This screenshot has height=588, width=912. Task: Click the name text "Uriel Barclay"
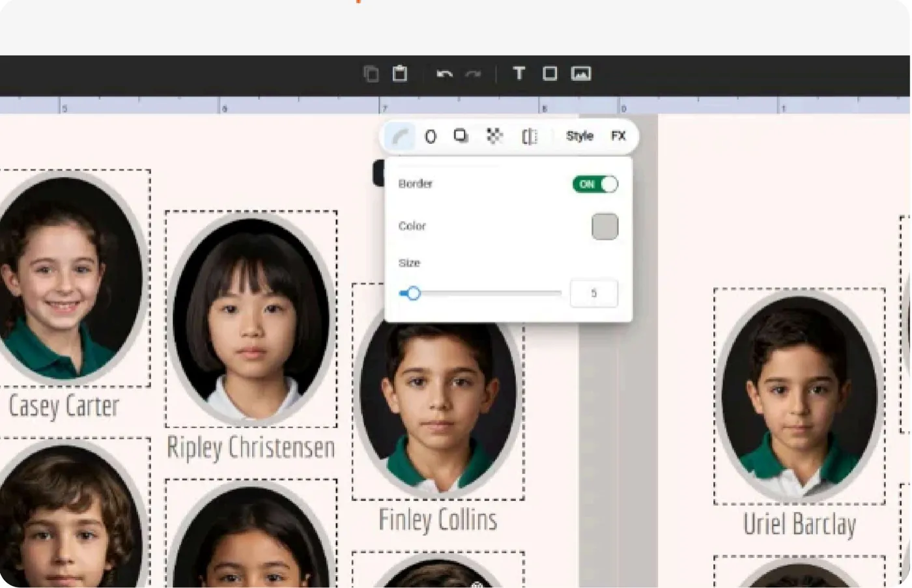(800, 524)
